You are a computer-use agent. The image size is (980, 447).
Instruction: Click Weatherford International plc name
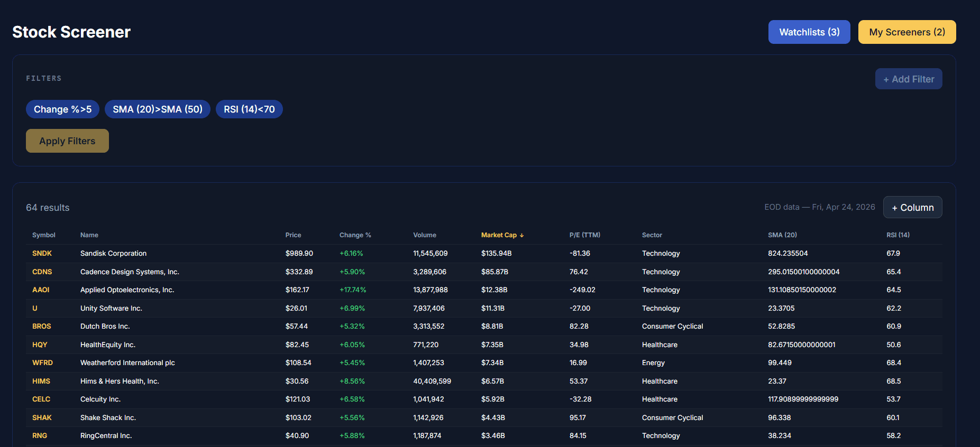coord(127,363)
